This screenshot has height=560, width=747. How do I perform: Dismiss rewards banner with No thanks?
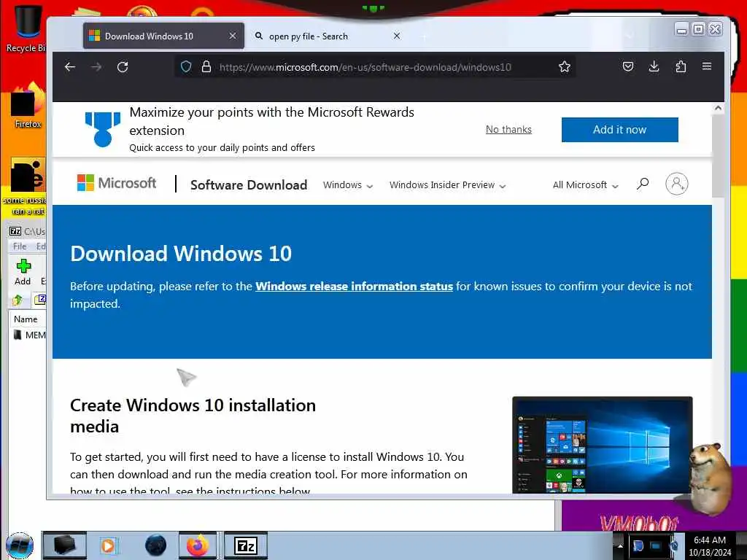click(508, 130)
